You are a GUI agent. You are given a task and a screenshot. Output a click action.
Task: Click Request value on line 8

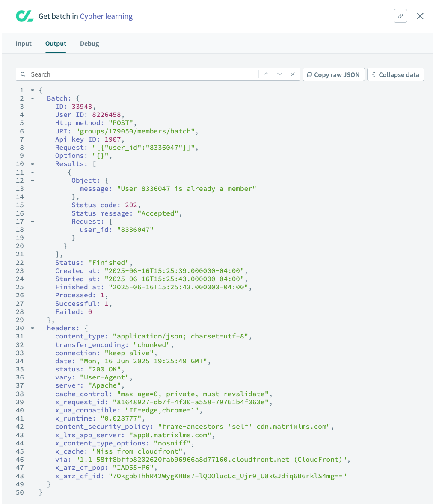pyautogui.click(x=143, y=148)
